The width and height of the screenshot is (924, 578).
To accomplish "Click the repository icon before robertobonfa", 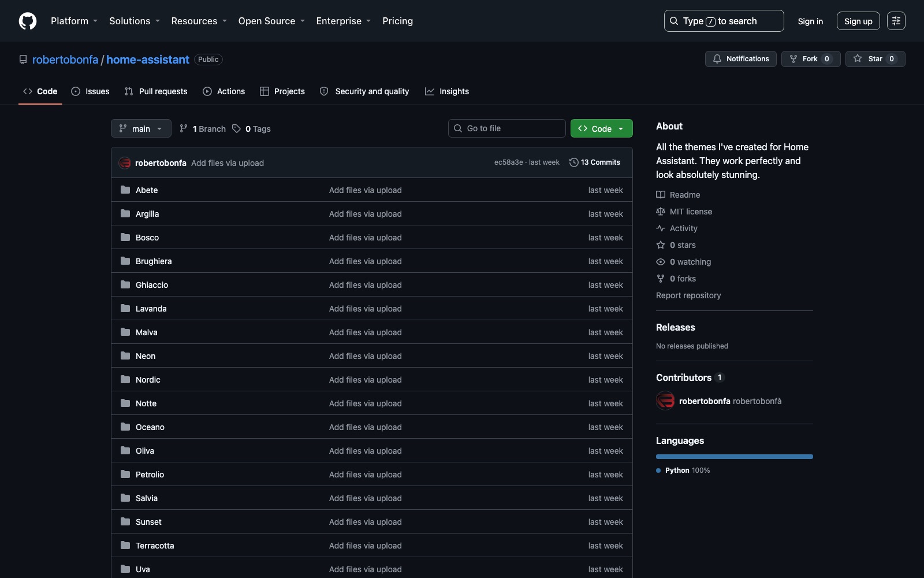I will pyautogui.click(x=23, y=60).
